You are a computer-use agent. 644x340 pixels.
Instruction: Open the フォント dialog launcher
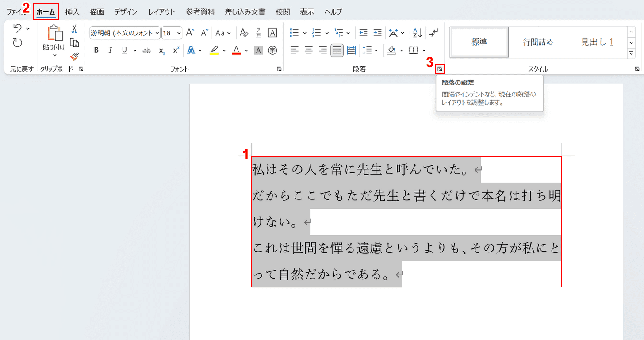pos(279,69)
